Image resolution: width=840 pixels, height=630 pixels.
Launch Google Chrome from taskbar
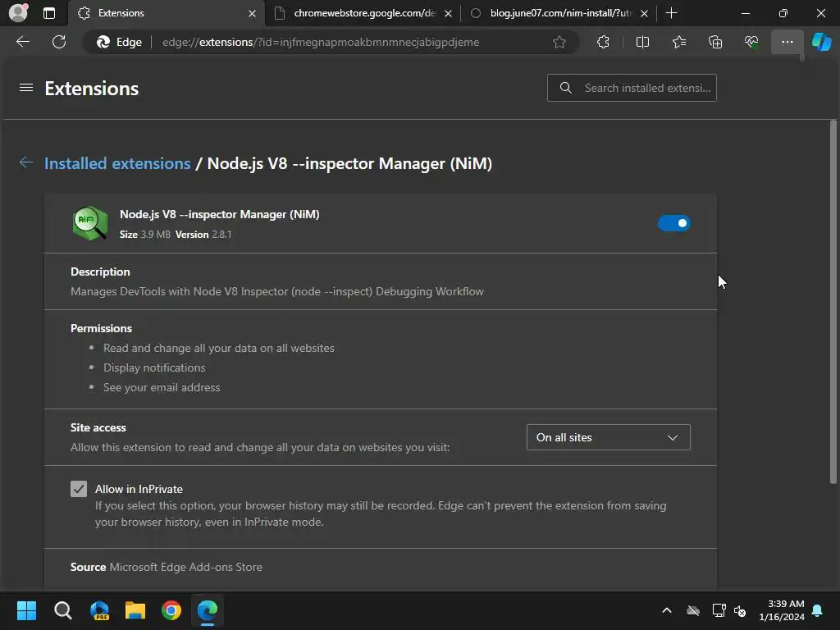[171, 610]
